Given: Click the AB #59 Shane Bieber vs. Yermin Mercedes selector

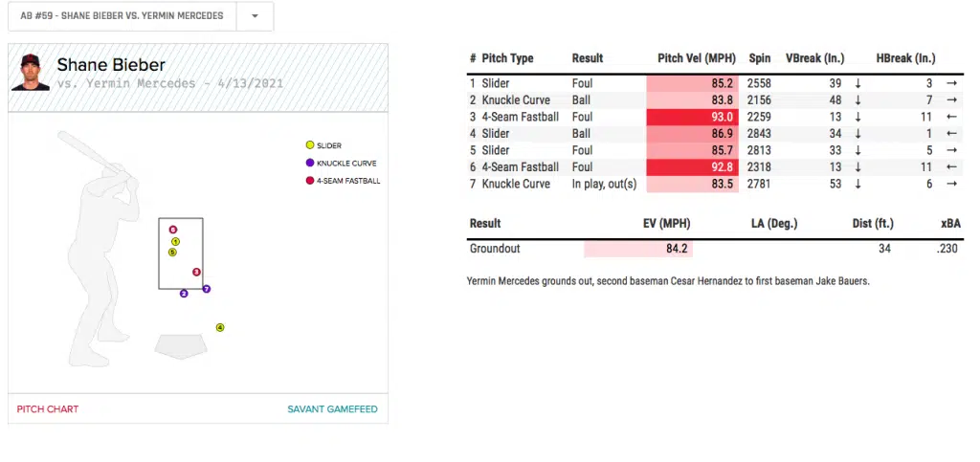Looking at the screenshot, I should coord(122,16).
